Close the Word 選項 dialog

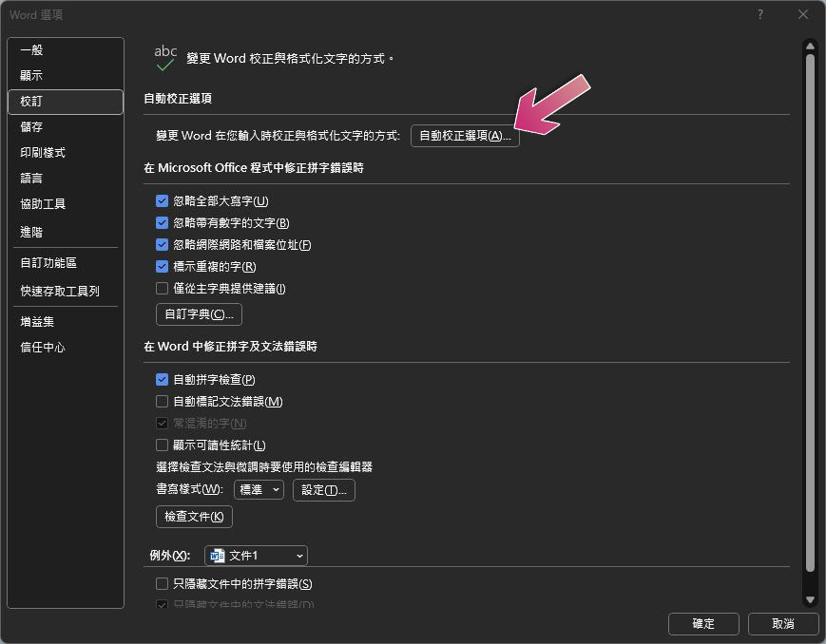point(803,15)
